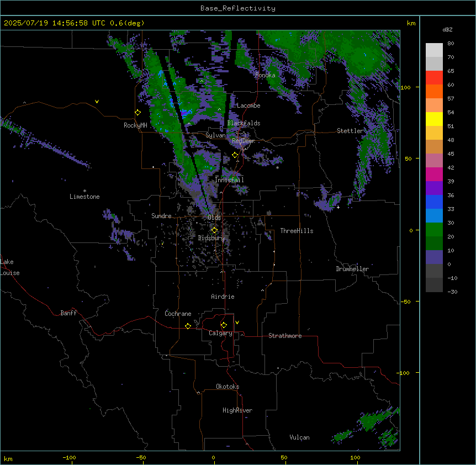
Task: Click the 45 value on the dBZ legend
Action: pyautogui.click(x=451, y=154)
